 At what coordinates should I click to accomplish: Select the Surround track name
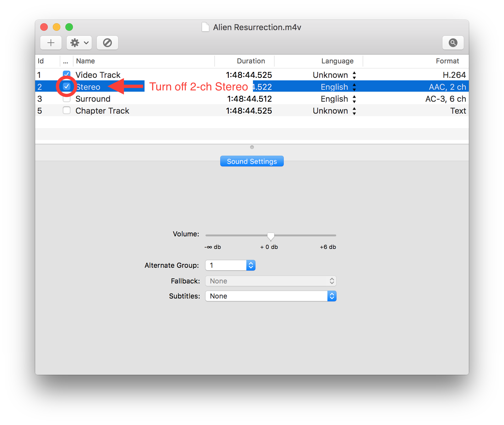(93, 99)
